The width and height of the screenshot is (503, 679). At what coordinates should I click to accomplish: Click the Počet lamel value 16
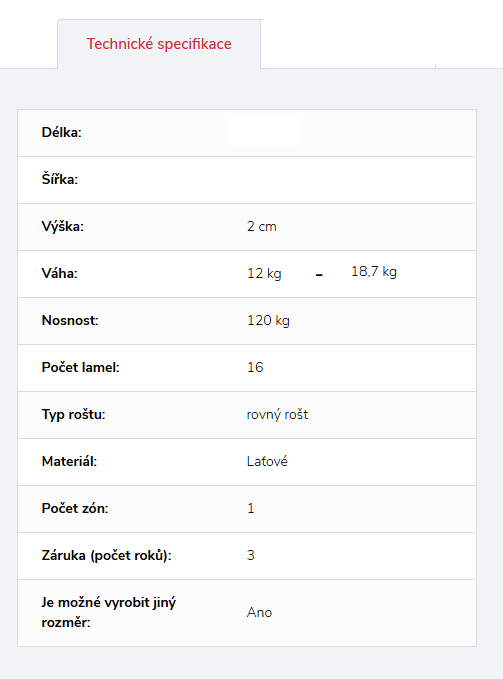coord(255,367)
